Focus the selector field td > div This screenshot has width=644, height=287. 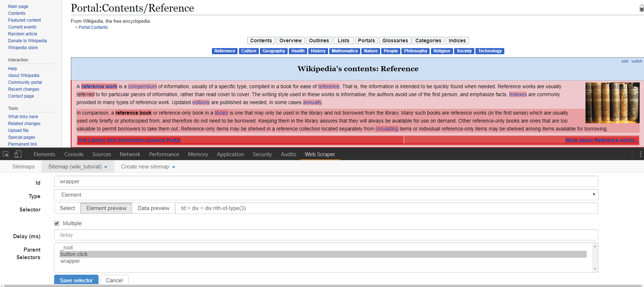[387, 208]
